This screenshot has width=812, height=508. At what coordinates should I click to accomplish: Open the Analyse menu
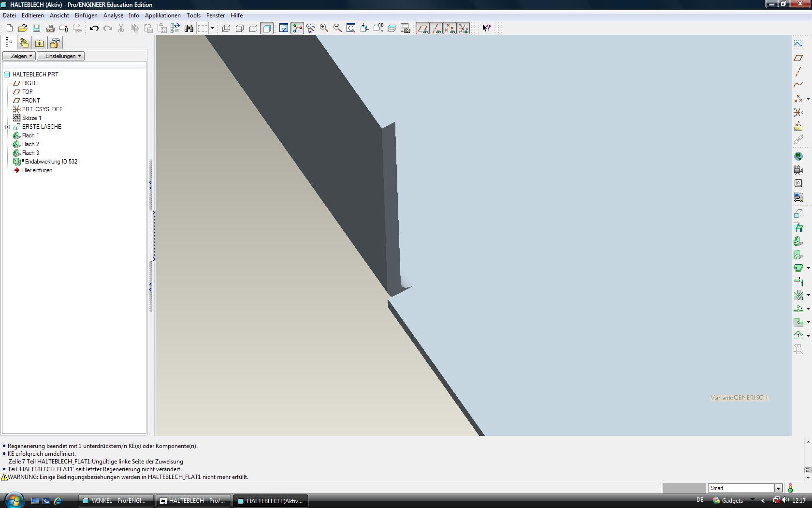(x=113, y=15)
